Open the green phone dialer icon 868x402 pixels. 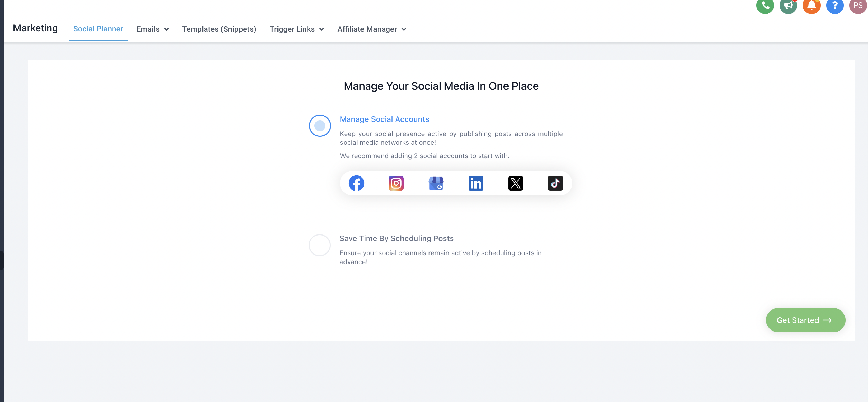(x=765, y=6)
